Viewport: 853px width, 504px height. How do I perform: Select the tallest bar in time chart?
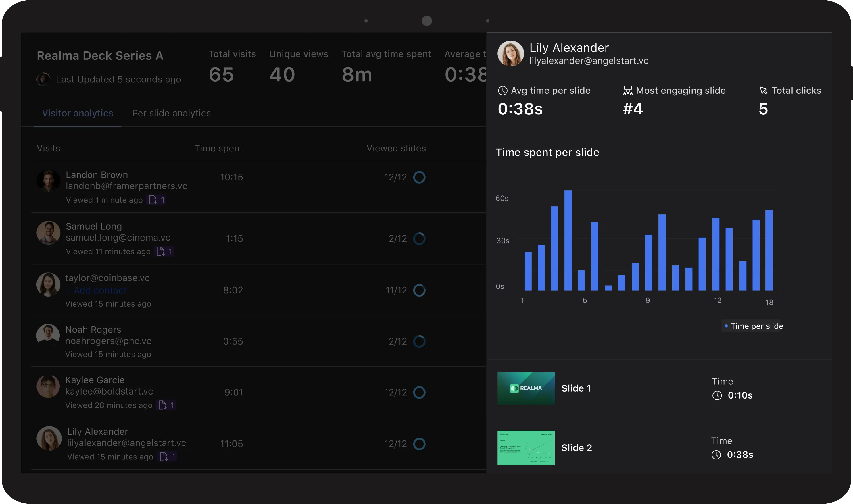click(568, 240)
